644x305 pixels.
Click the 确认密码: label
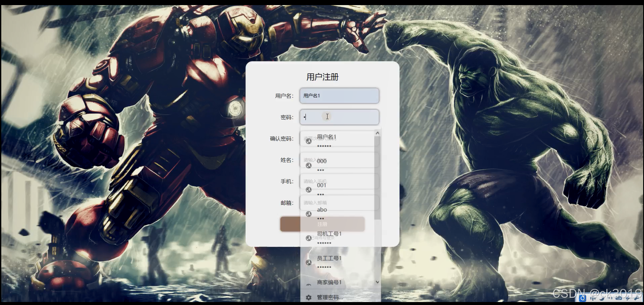pyautogui.click(x=282, y=139)
